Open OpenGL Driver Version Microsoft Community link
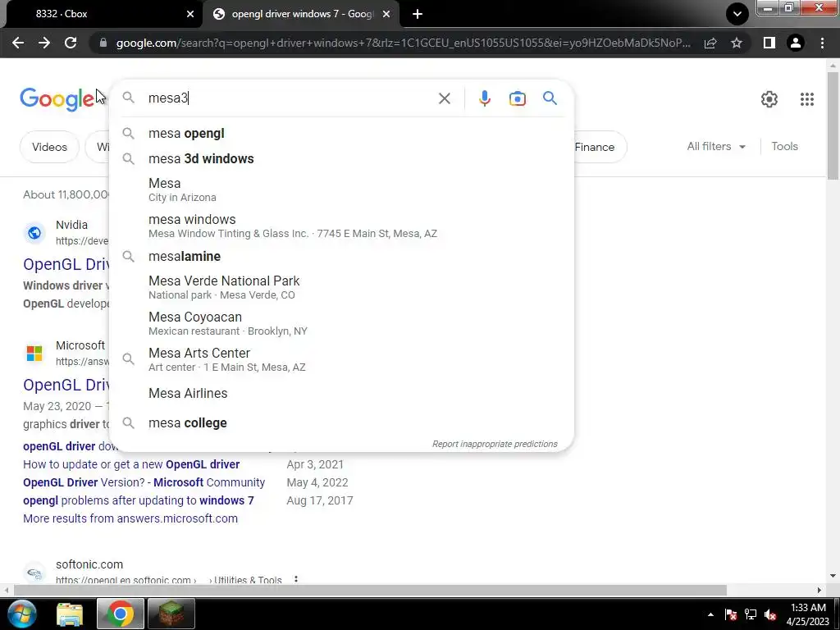 [144, 482]
